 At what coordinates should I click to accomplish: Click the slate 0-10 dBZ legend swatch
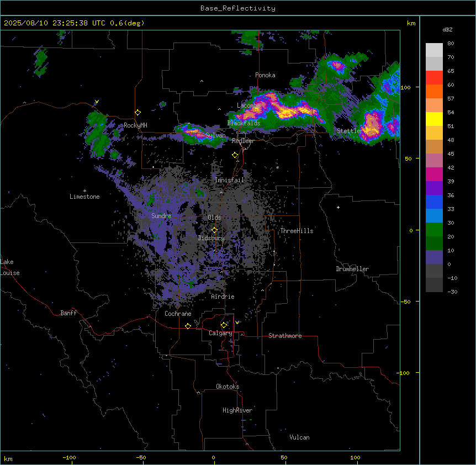(x=434, y=257)
